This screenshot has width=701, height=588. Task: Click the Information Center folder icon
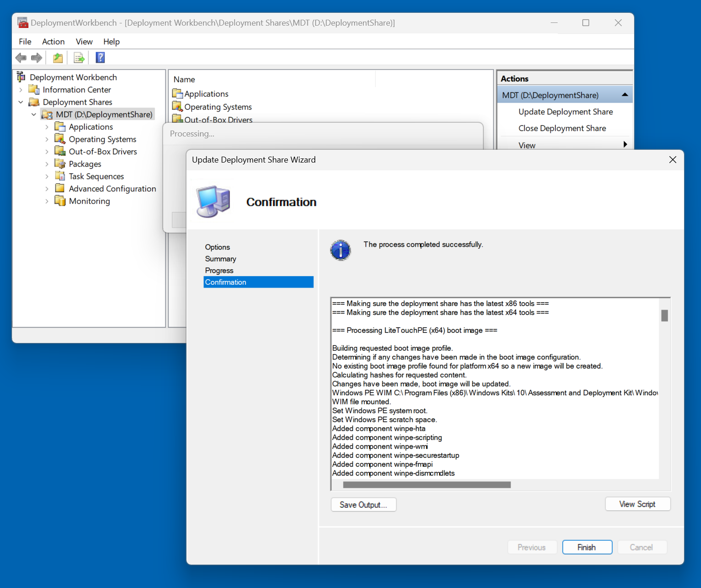pos(34,89)
